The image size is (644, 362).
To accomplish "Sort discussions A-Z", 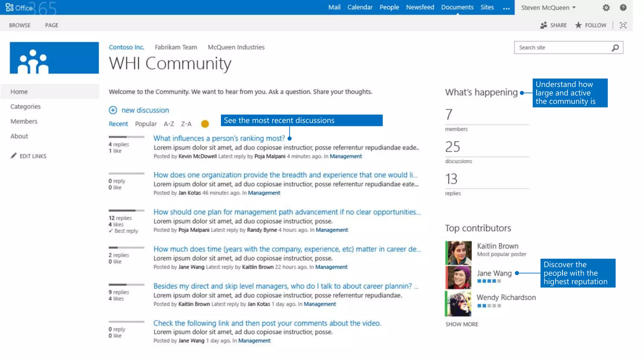I will (x=169, y=124).
